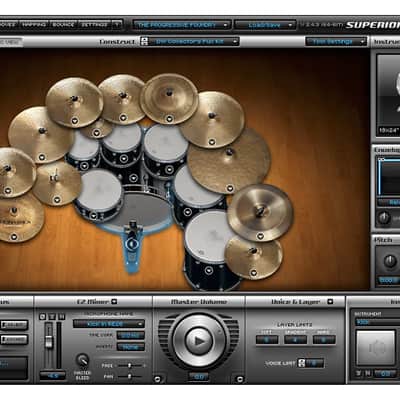This screenshot has height=400, width=400.
Task: Click the Fade slider in EZ Mixer
Action: click(130, 366)
